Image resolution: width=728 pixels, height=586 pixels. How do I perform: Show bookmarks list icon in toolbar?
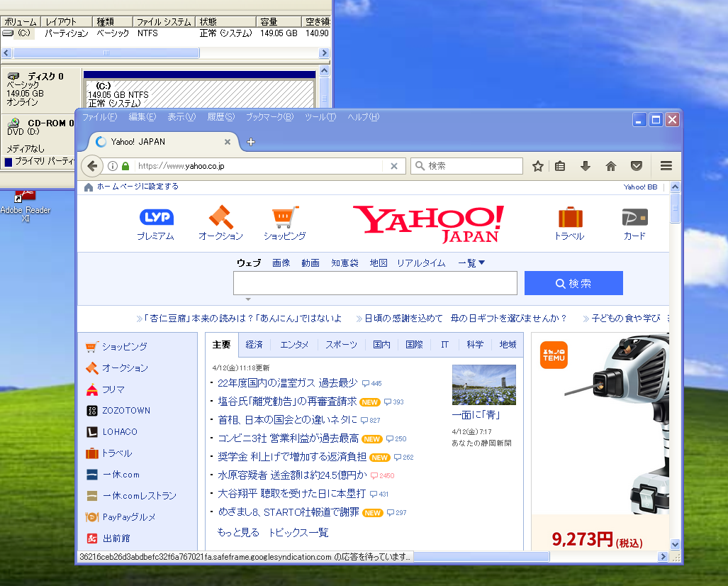pos(561,166)
